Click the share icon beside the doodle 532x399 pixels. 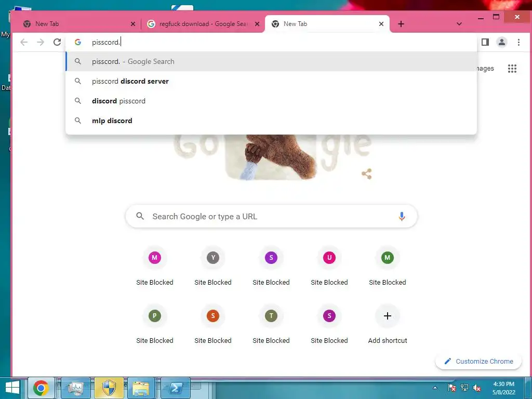366,174
